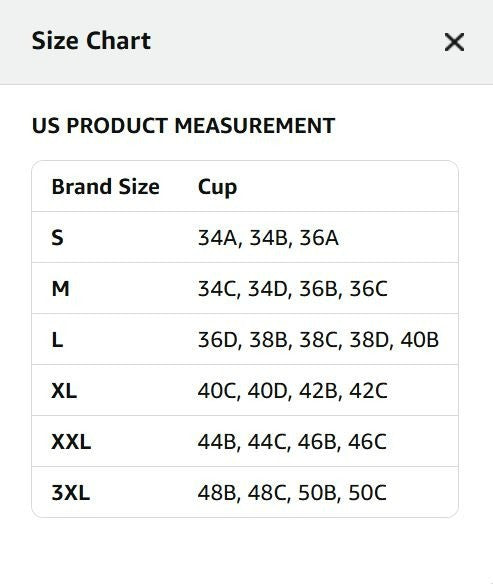The height and width of the screenshot is (584, 493).
Task: Click the US PRODUCT MEASUREMENT heading
Action: pyautogui.click(x=183, y=126)
